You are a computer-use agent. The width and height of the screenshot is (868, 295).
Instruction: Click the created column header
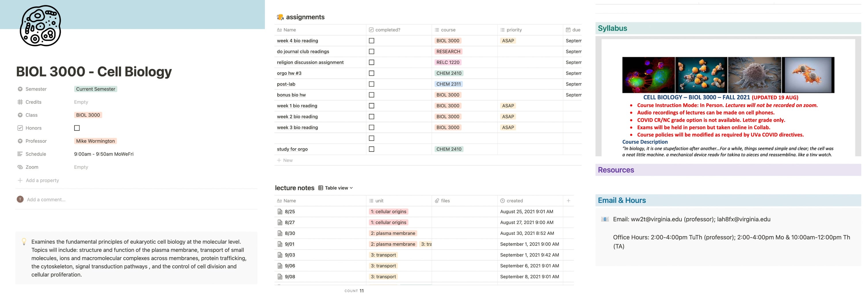click(x=530, y=201)
